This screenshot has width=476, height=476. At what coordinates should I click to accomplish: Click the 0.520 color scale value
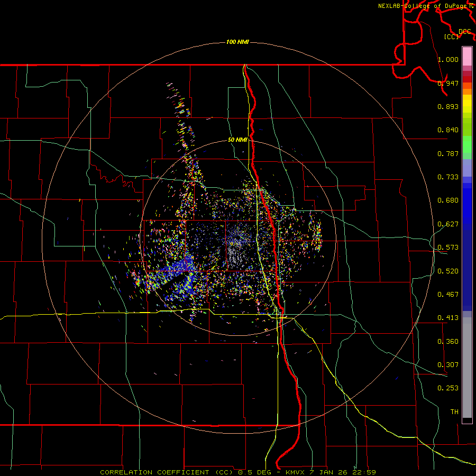[448, 271]
